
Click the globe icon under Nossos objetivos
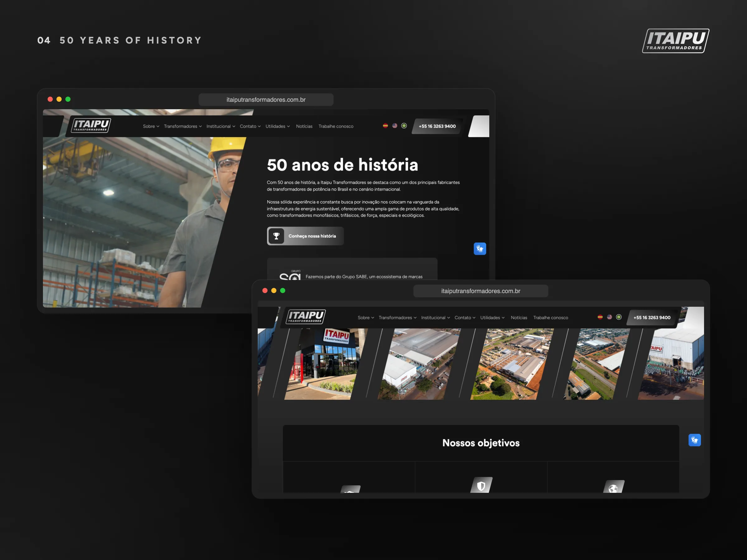(613, 487)
